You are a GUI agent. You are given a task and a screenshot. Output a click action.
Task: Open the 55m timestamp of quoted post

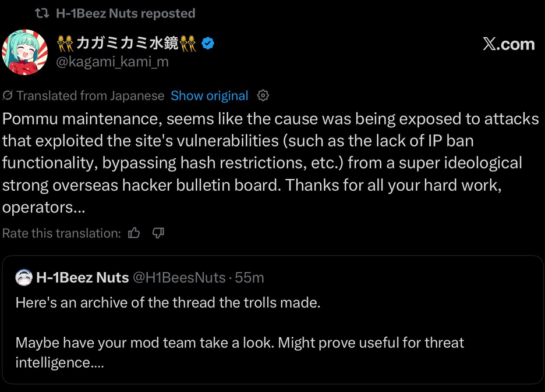coord(249,278)
